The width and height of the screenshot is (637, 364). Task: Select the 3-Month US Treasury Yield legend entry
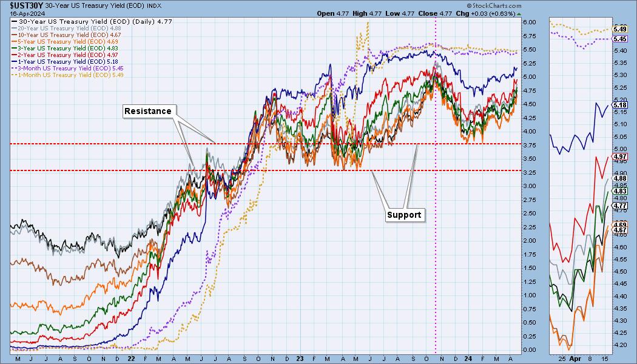click(x=68, y=68)
